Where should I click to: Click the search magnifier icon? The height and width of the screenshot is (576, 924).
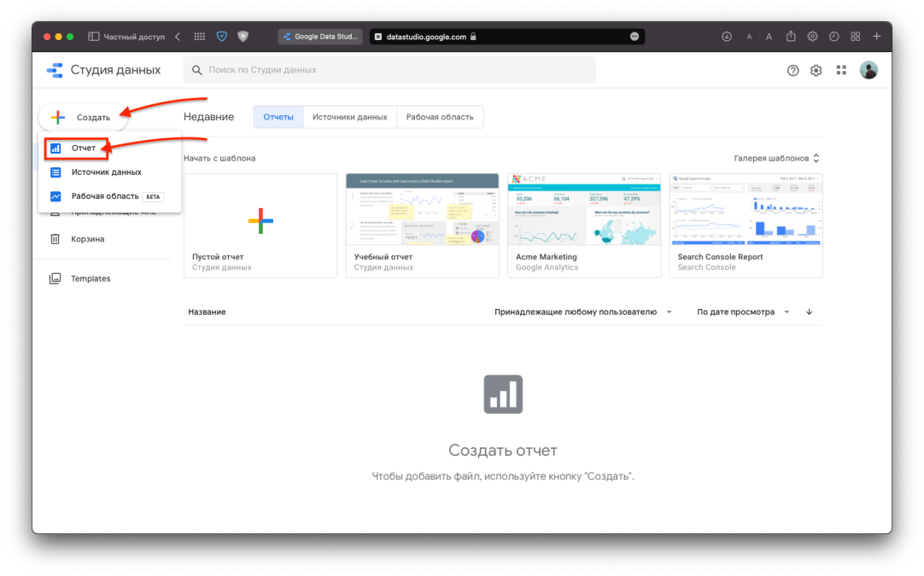pyautogui.click(x=196, y=70)
